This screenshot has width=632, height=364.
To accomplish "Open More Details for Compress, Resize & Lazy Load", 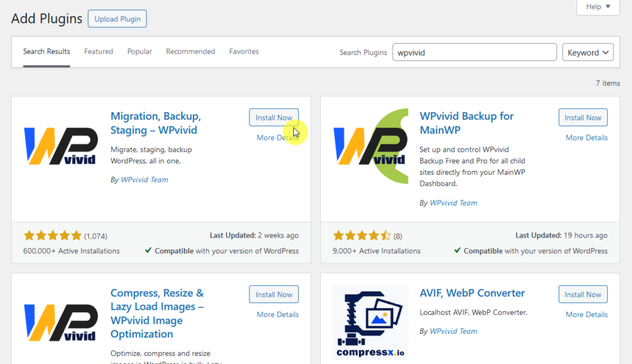I will pyautogui.click(x=277, y=315).
